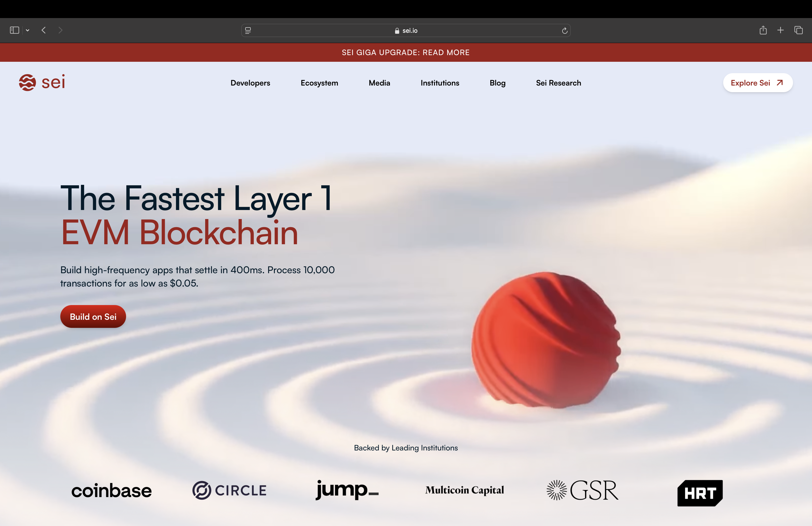Open the page reader icon in address bar
Image resolution: width=812 pixels, height=526 pixels.
(x=248, y=30)
